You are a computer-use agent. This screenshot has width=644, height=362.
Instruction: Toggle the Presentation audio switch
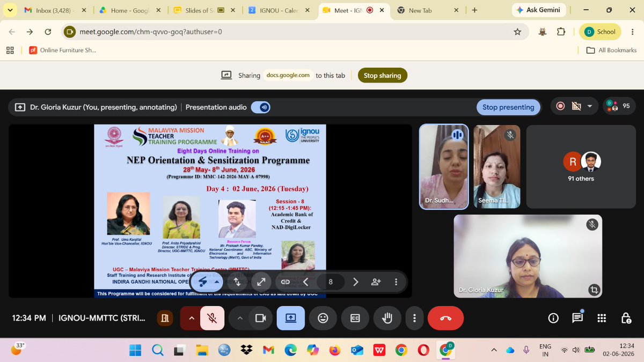260,107
